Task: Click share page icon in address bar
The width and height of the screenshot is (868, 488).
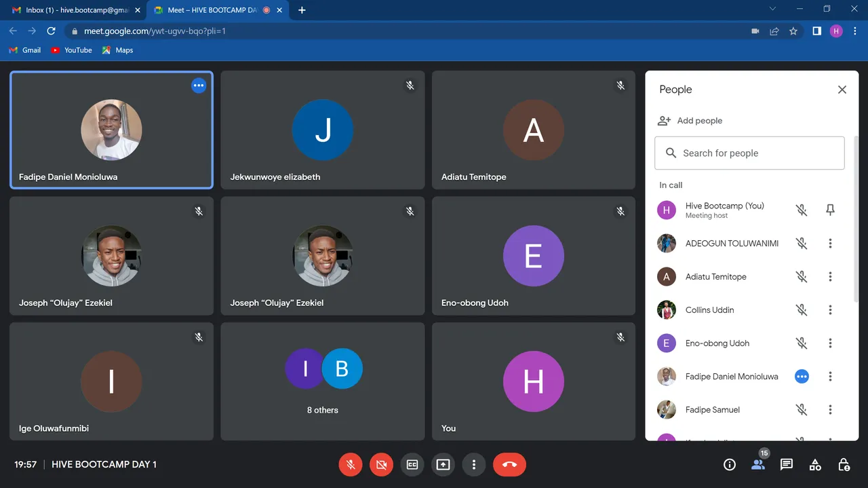Action: tap(774, 31)
